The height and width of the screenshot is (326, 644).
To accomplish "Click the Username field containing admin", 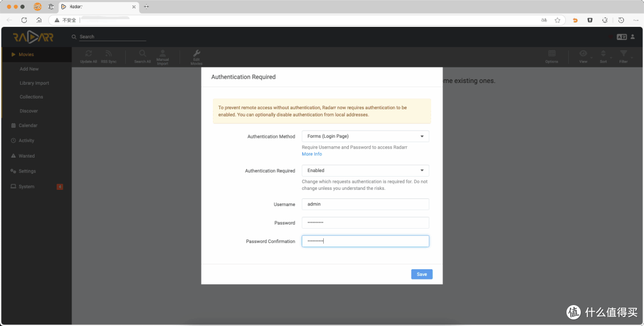I will pyautogui.click(x=365, y=204).
